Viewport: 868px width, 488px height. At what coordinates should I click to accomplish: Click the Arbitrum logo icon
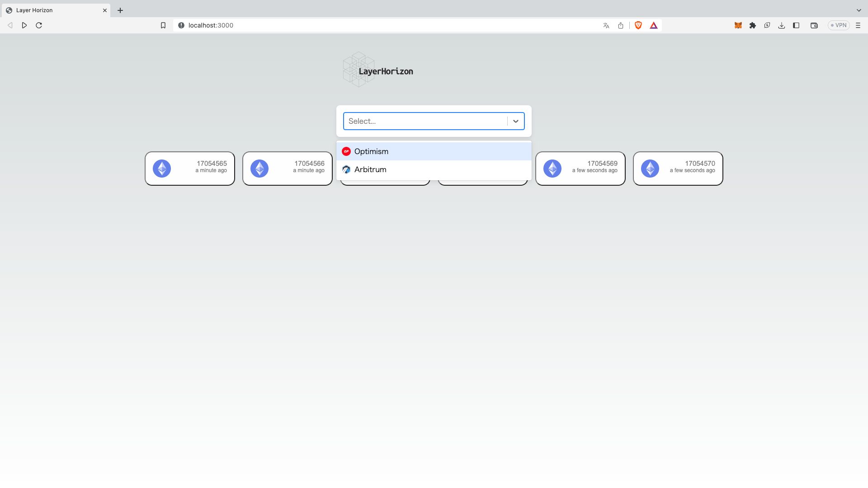tap(346, 169)
